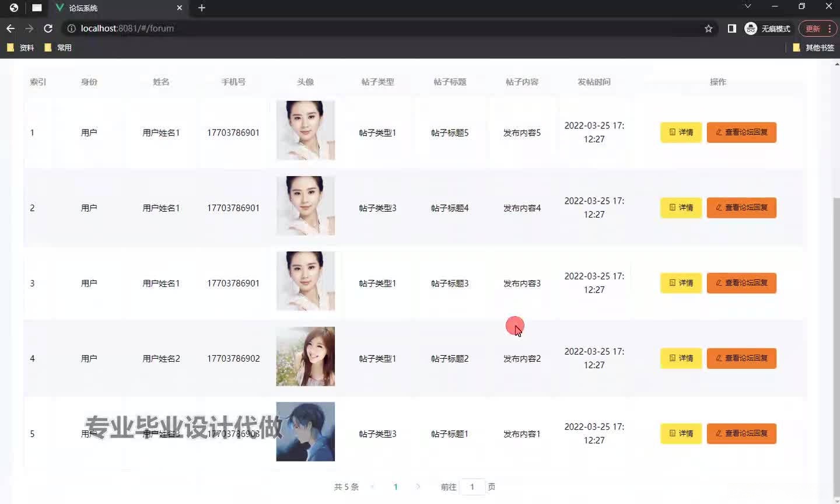Click the yellow 资料 bookmark folder icon
The width and height of the screenshot is (840, 504).
(x=11, y=47)
